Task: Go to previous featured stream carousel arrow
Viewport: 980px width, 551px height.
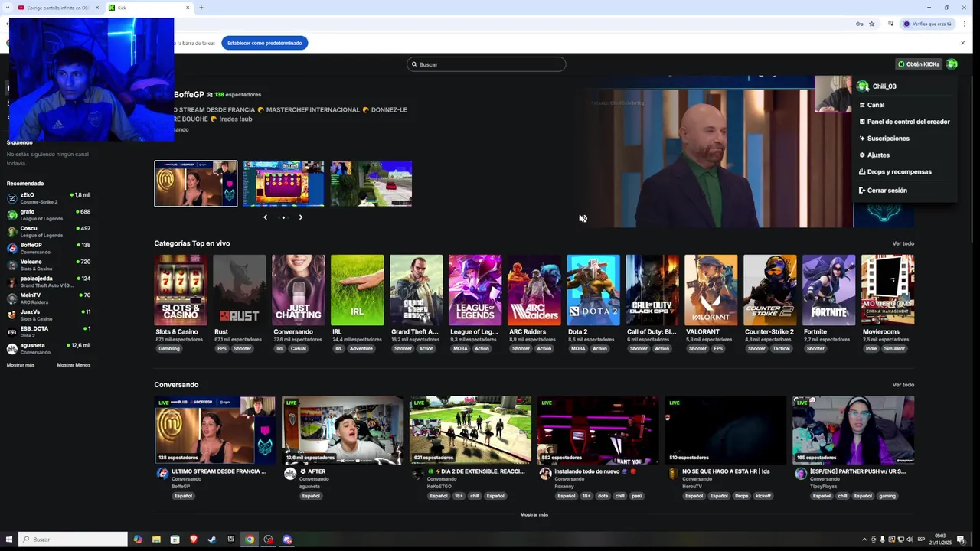Action: pyautogui.click(x=266, y=217)
